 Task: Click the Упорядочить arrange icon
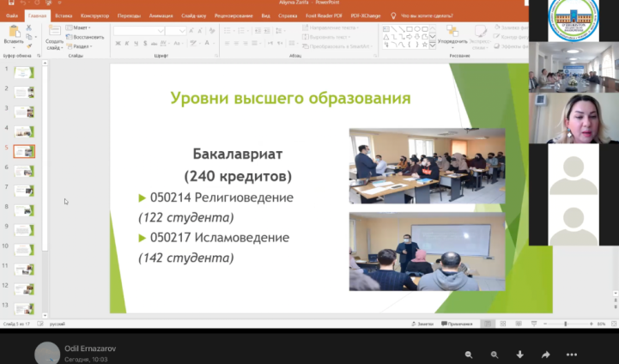[x=452, y=31]
